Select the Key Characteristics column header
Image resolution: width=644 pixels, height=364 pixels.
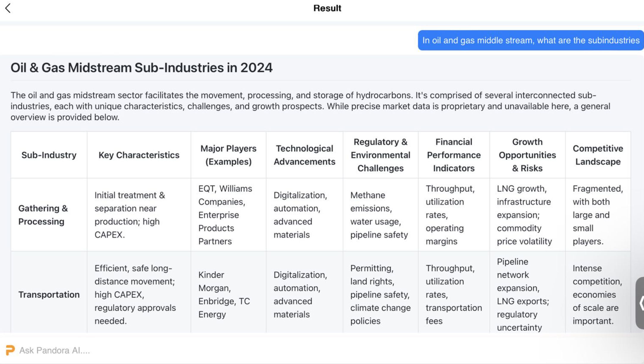139,155
